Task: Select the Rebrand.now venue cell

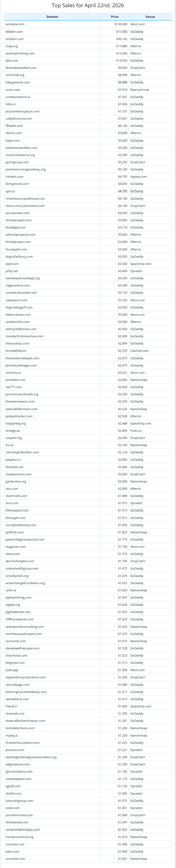Action: pyautogui.click(x=140, y=90)
